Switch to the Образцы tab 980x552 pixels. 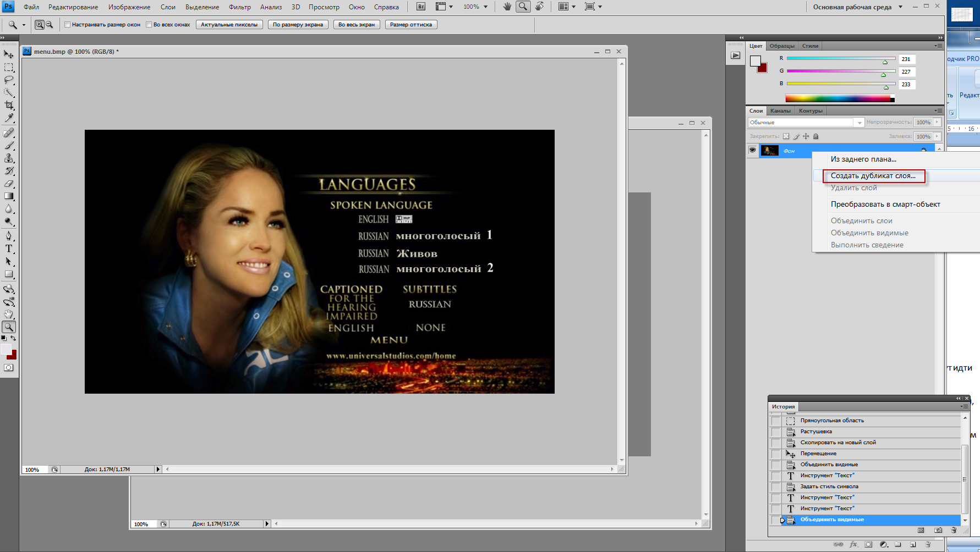(x=782, y=46)
